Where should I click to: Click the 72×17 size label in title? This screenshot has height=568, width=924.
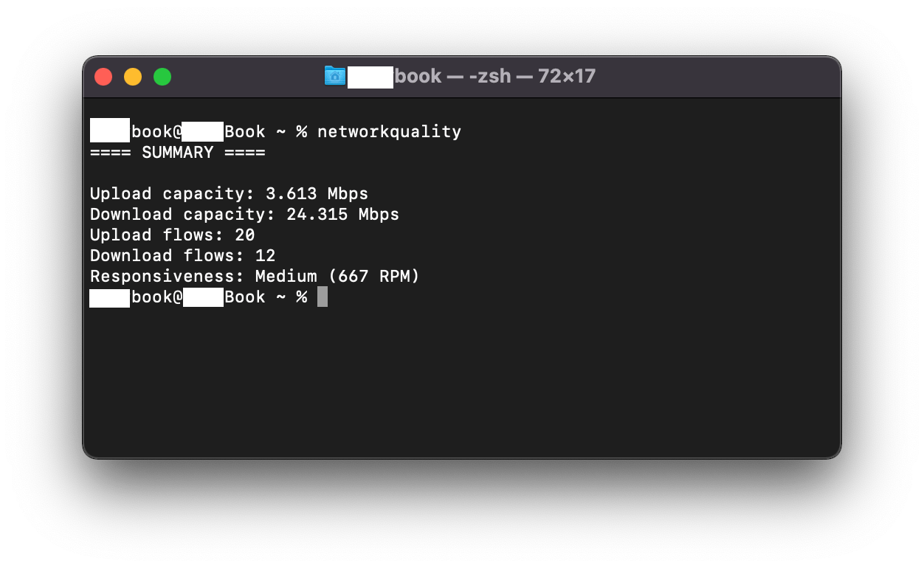click(x=567, y=76)
